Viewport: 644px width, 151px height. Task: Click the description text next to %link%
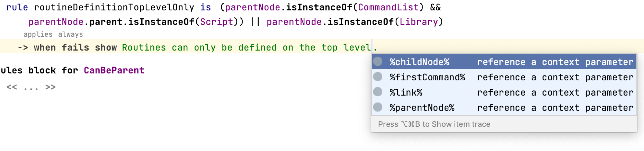coord(555,92)
